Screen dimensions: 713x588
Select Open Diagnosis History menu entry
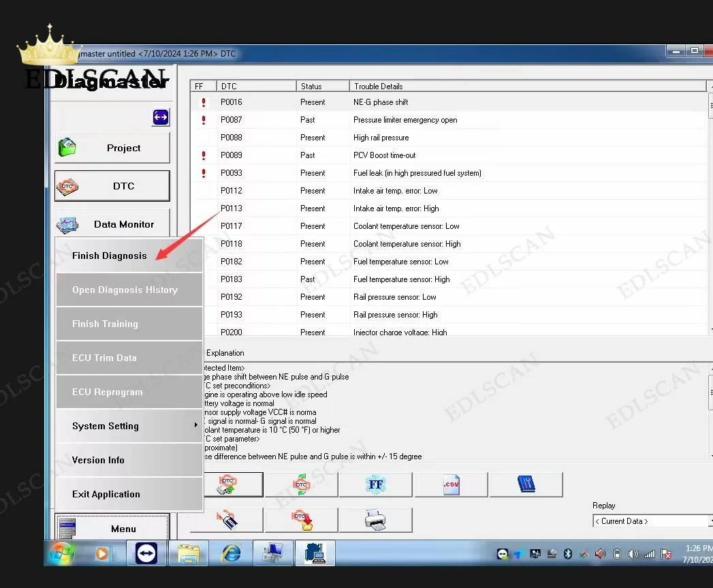(x=129, y=290)
